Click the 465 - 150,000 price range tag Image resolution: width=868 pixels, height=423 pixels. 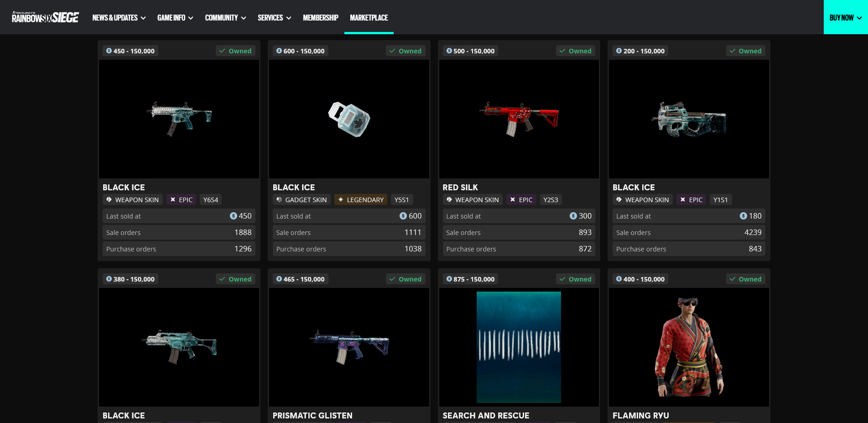click(301, 279)
